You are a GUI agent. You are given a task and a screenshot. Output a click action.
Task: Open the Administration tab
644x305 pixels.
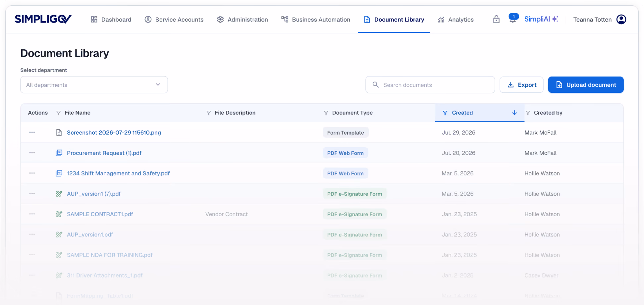(x=242, y=20)
